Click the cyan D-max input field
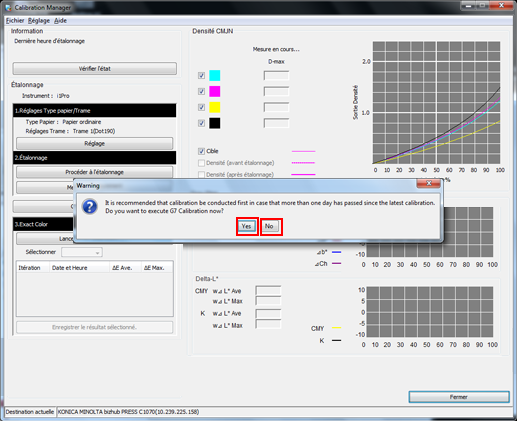Viewport: 517px width, 421px height. pyautogui.click(x=276, y=76)
